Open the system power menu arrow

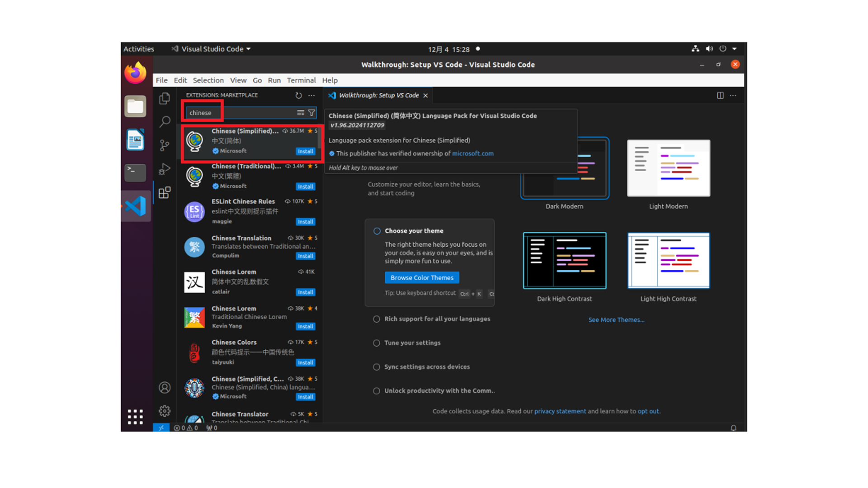tap(735, 49)
